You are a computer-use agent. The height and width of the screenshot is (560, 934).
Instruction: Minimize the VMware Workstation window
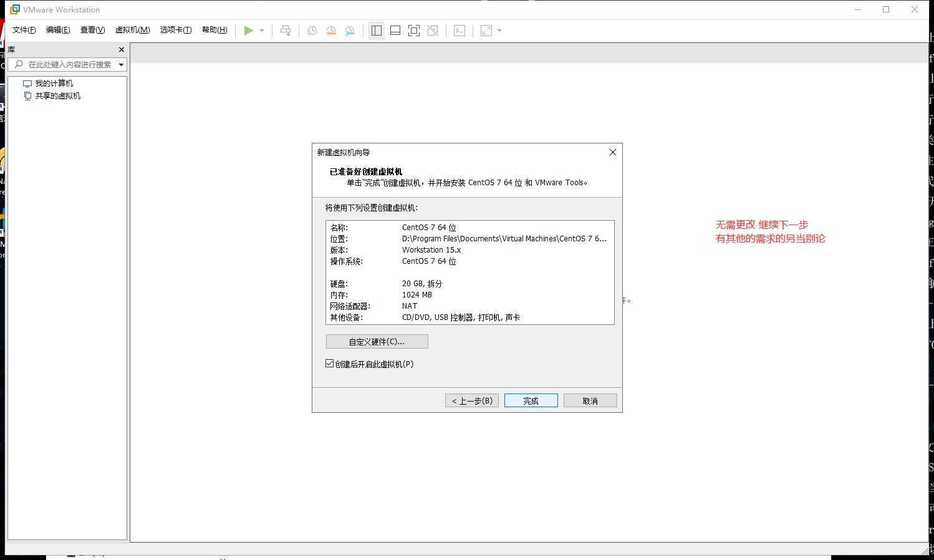858,9
